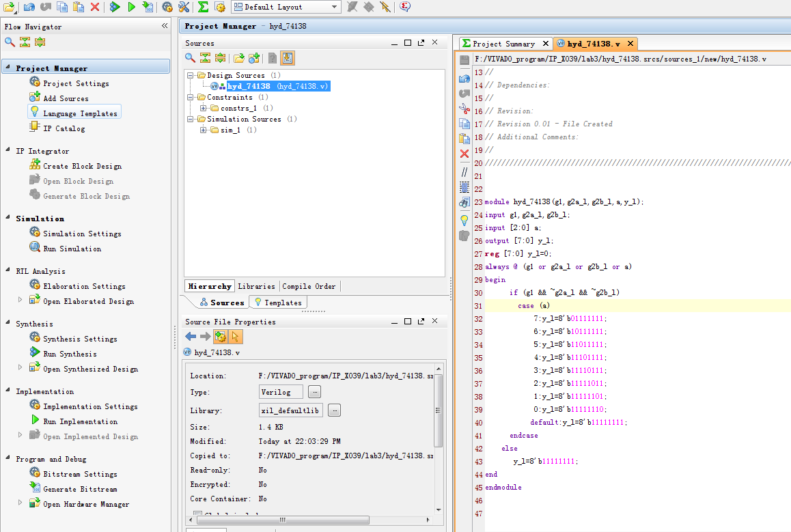Click Add Sources icon in Sources panel
The height and width of the screenshot is (532, 791).
(253, 58)
